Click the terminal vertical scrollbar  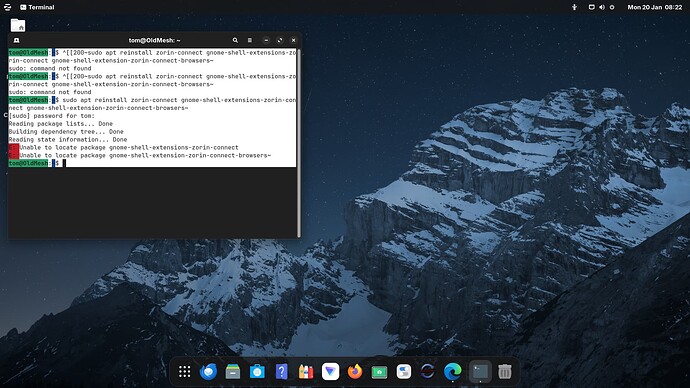(x=299, y=143)
